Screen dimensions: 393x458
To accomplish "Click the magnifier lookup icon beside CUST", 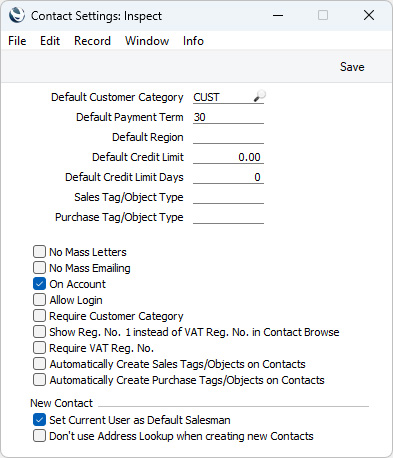I will [x=259, y=96].
